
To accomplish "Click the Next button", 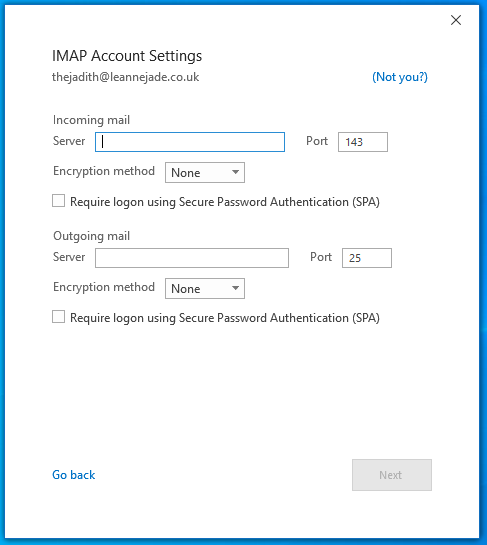I will point(392,475).
